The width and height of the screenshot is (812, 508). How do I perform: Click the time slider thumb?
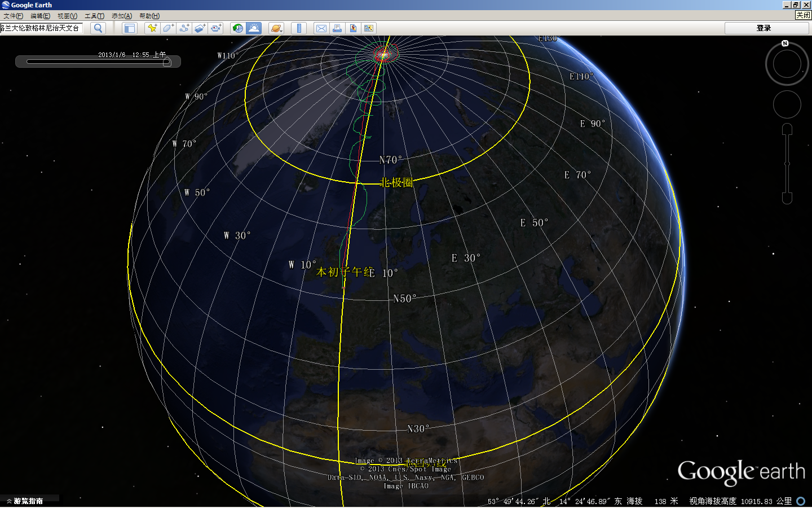coord(167,62)
